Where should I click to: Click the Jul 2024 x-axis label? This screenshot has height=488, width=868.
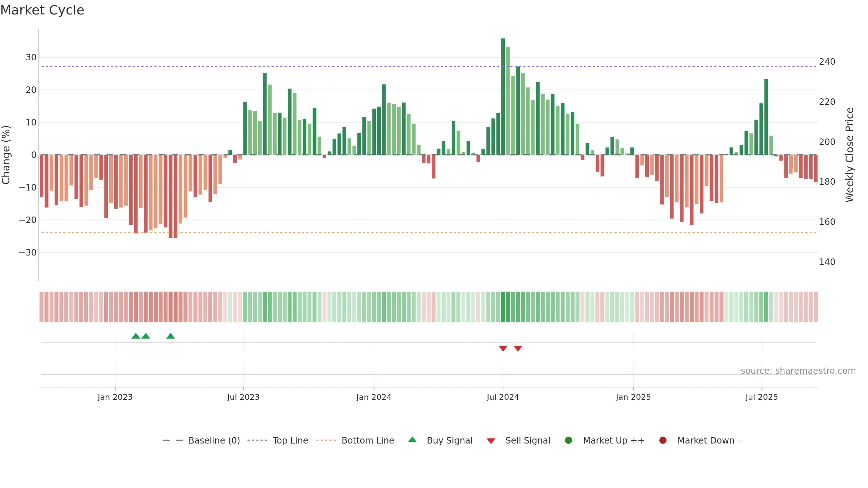click(x=503, y=397)
